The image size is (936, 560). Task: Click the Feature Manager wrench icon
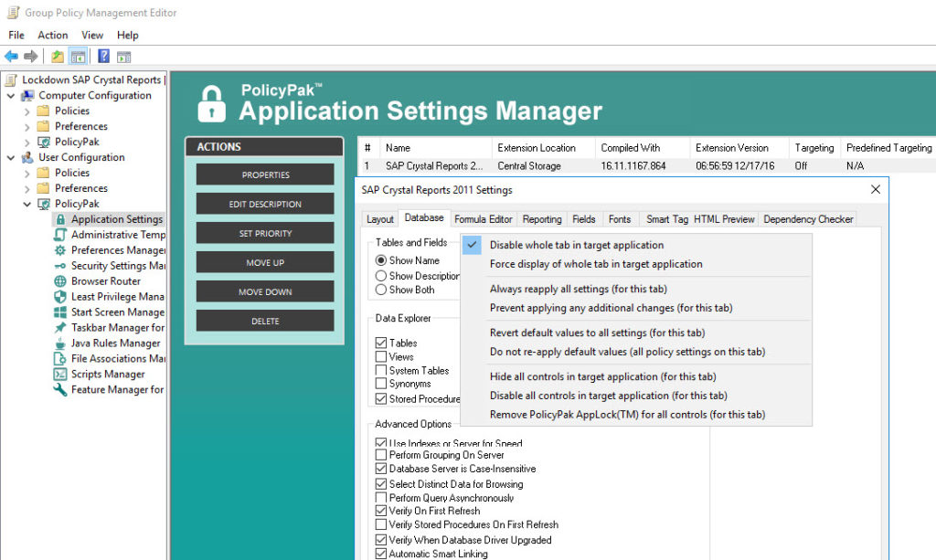coord(60,390)
